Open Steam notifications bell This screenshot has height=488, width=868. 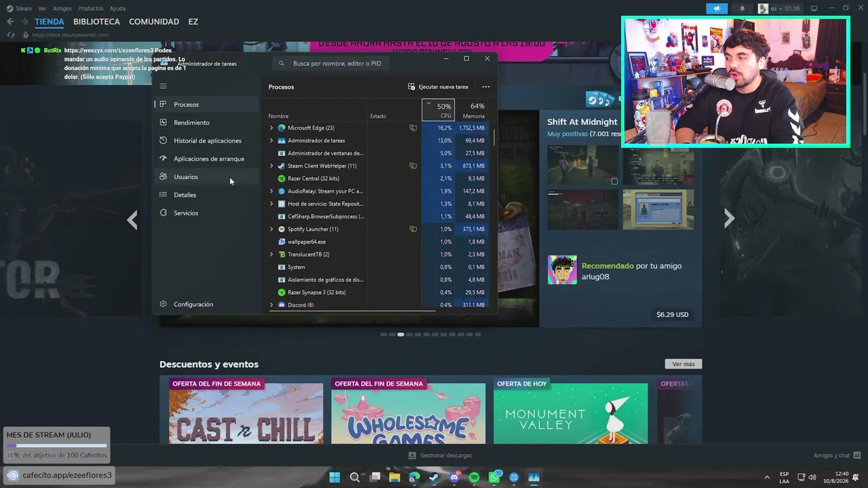(742, 8)
